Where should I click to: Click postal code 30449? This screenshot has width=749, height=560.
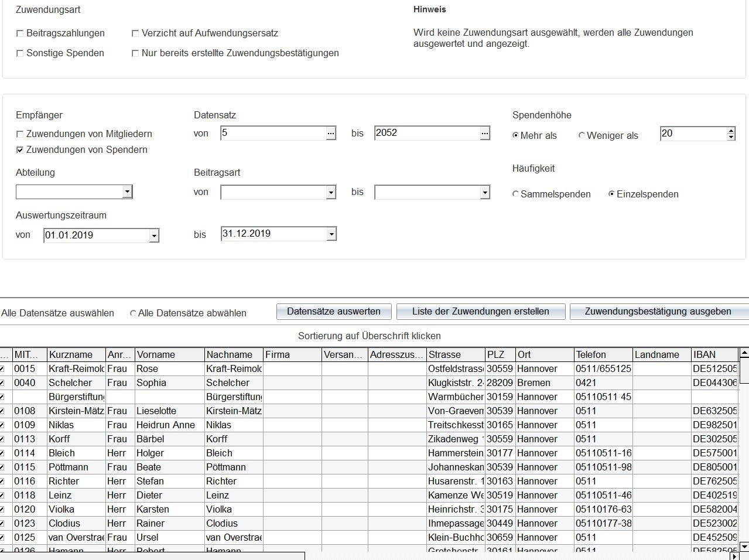click(x=500, y=523)
